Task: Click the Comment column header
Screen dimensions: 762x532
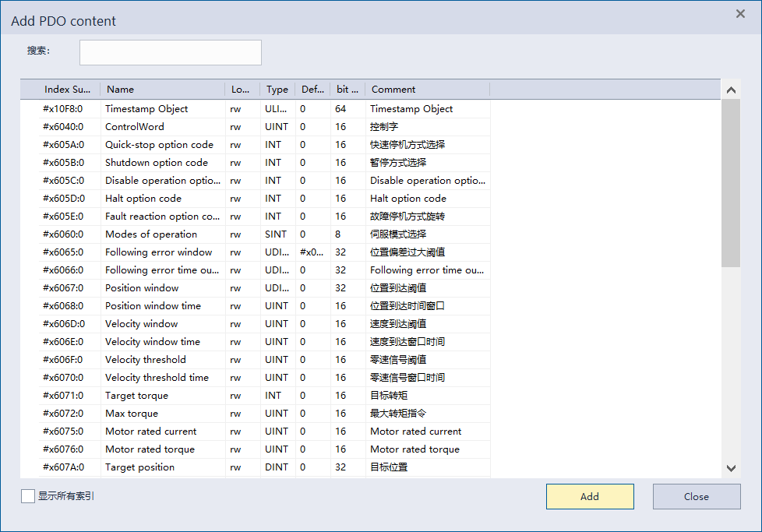Action: [425, 90]
